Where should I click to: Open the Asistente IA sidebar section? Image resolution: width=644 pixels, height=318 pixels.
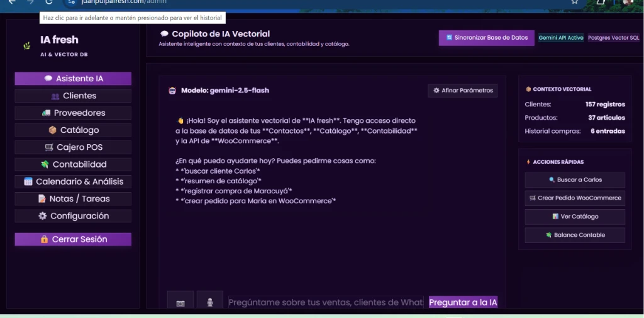pos(73,79)
